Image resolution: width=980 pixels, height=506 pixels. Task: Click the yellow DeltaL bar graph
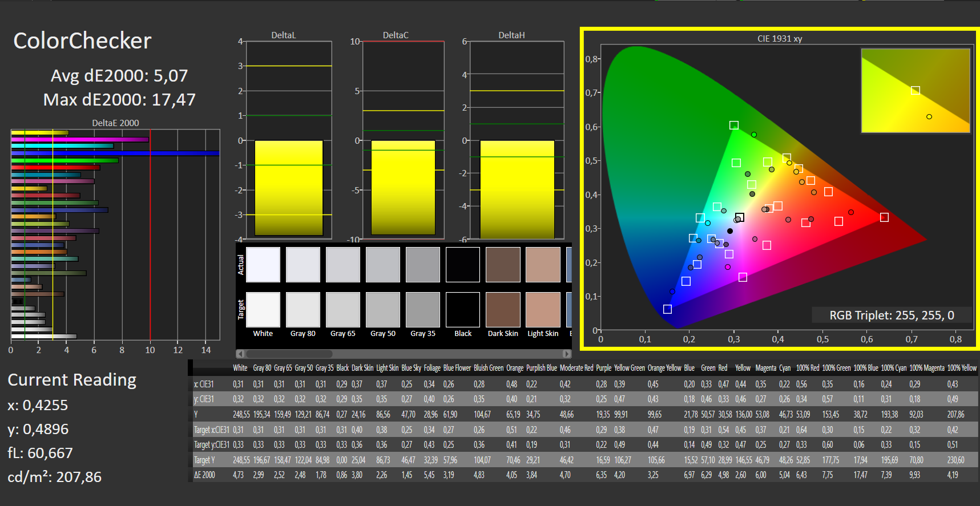(289, 188)
